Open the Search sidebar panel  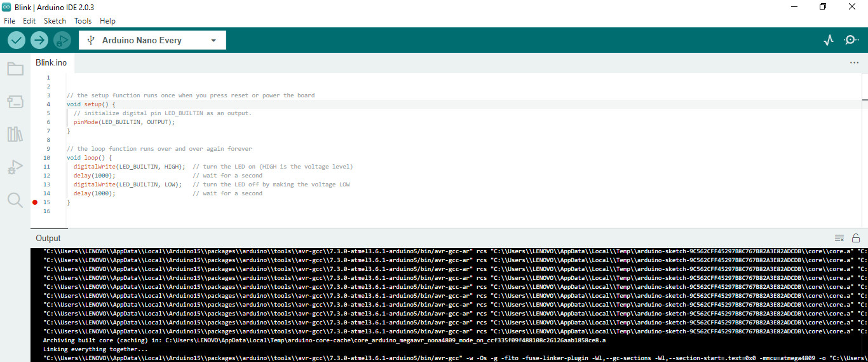click(15, 200)
